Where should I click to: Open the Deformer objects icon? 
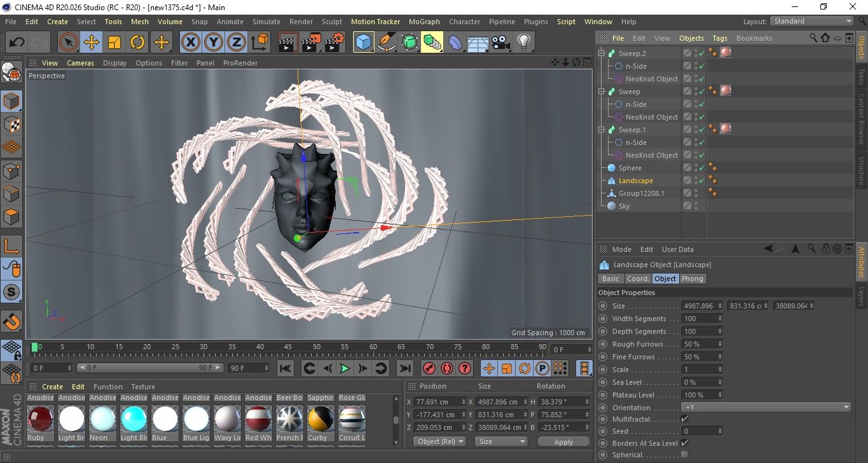click(455, 43)
